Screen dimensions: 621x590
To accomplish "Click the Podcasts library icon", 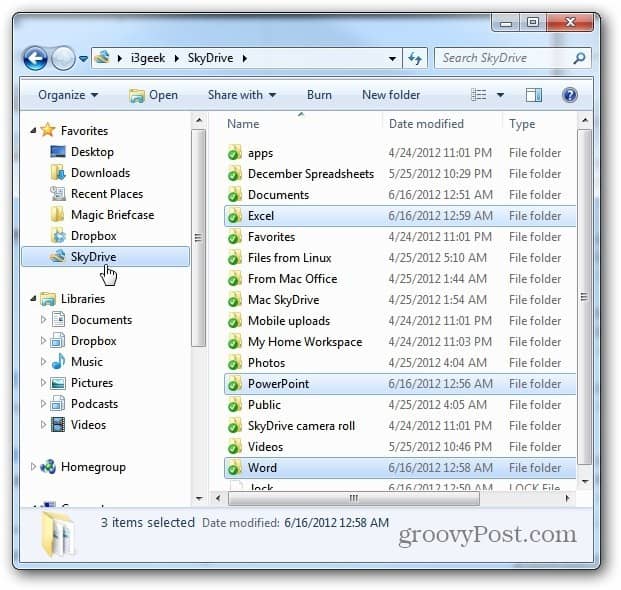I will pyautogui.click(x=58, y=404).
